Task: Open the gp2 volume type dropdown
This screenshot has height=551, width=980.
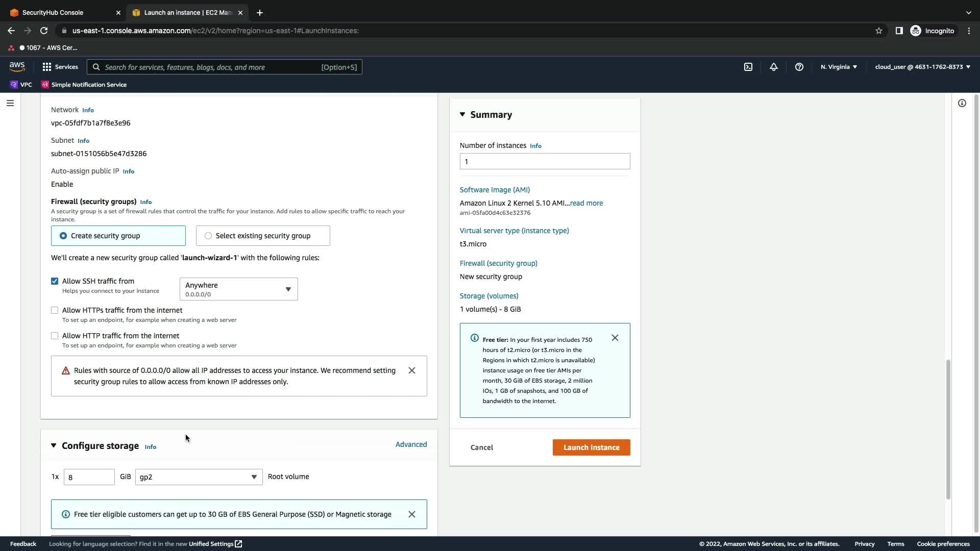Action: click(x=199, y=477)
